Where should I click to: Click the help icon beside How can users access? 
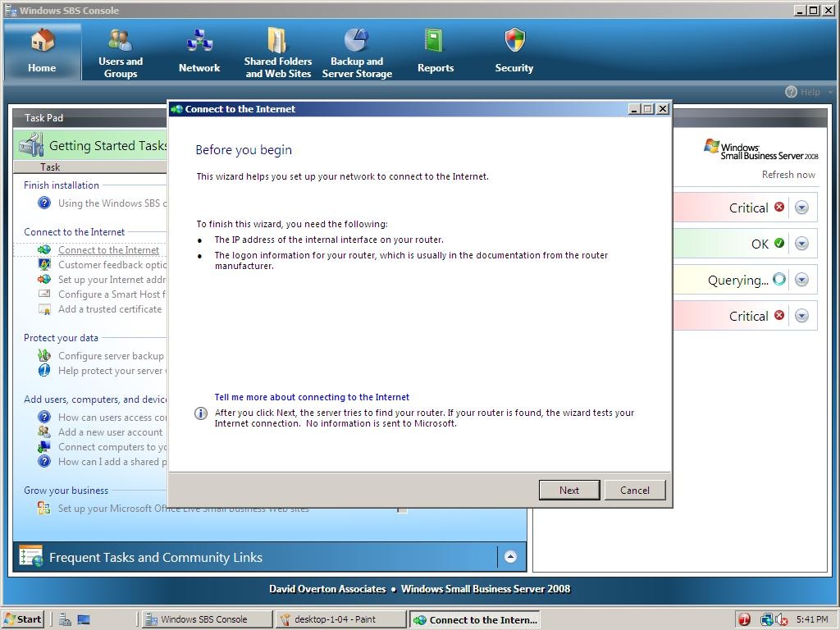pos(44,417)
